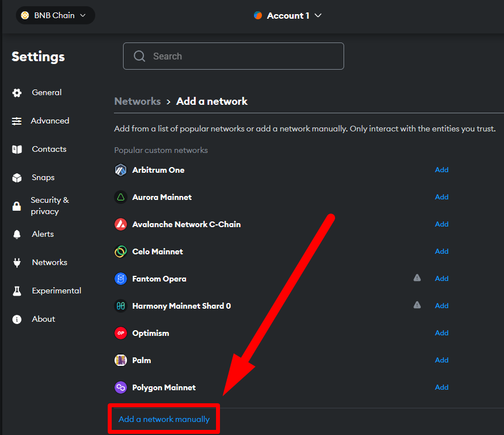Open the Advanced settings sliders icon
The image size is (504, 435).
click(17, 121)
